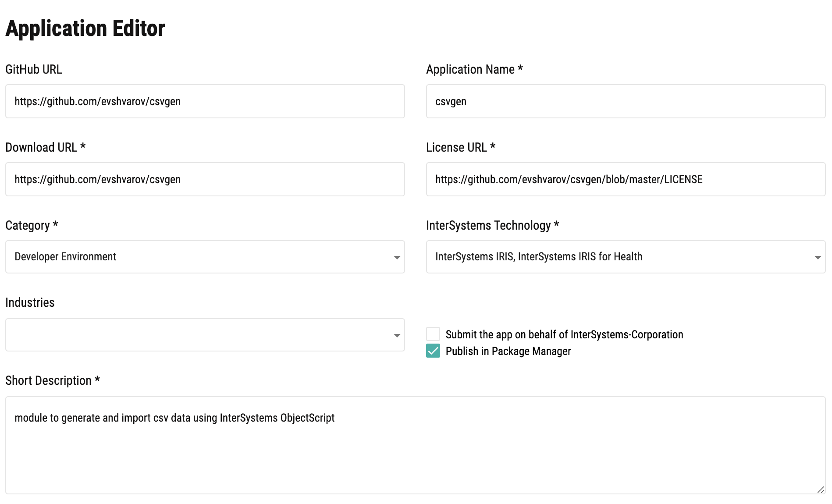
Task: Click the 'Publish in Package Manager' label text
Action: tap(508, 351)
